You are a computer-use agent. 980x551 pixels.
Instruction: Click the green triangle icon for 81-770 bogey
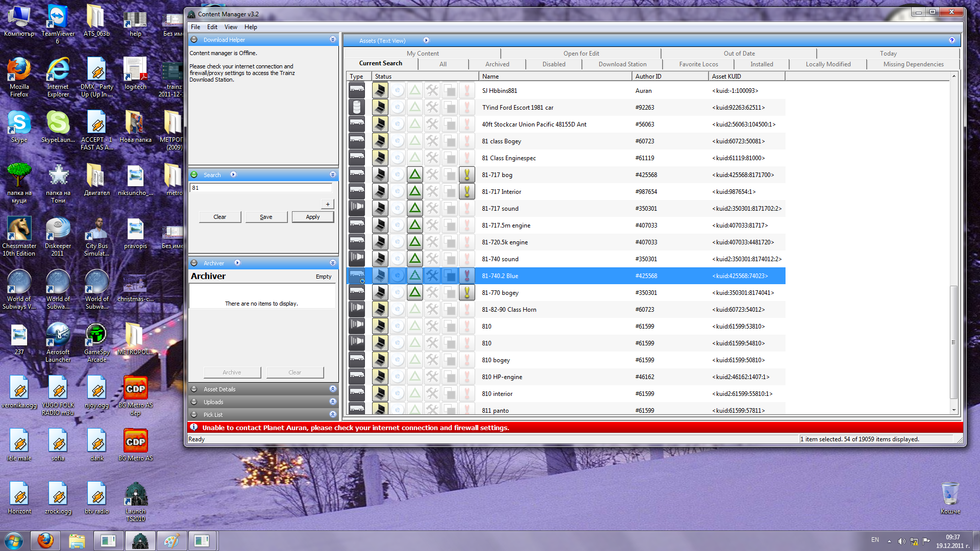pyautogui.click(x=415, y=293)
